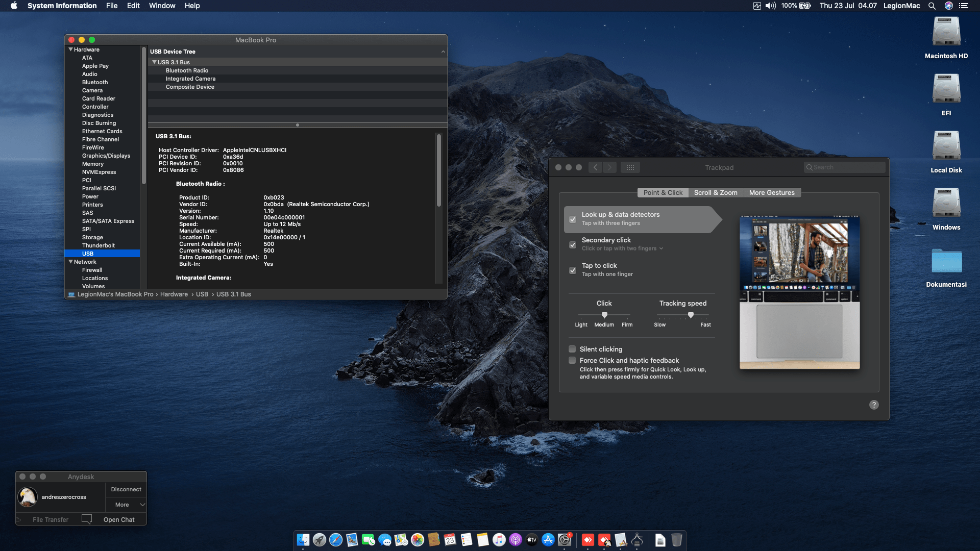This screenshot has width=980, height=551.
Task: Select the Point & Click tab
Action: (x=663, y=192)
